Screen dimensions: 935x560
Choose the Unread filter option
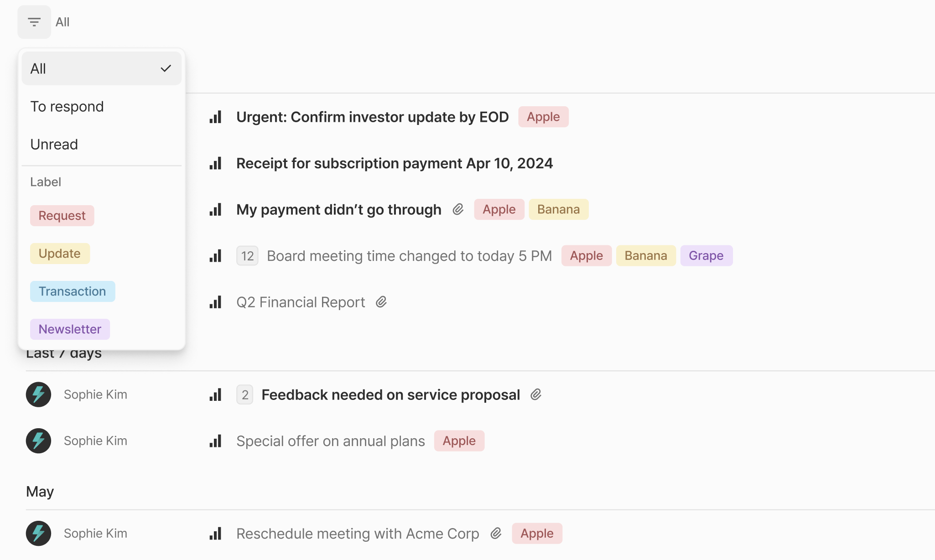pyautogui.click(x=54, y=144)
